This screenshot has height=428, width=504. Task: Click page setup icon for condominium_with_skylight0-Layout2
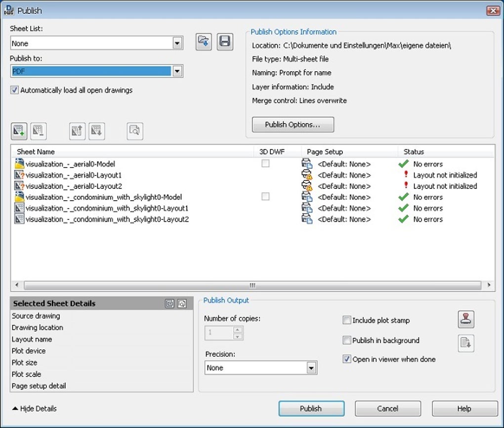coord(307,219)
